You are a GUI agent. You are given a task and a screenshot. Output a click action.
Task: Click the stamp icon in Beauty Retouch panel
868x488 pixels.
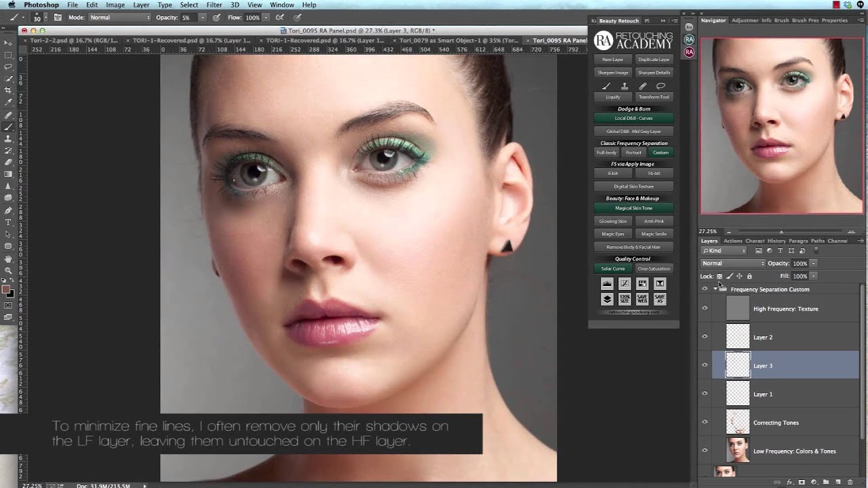(625, 86)
